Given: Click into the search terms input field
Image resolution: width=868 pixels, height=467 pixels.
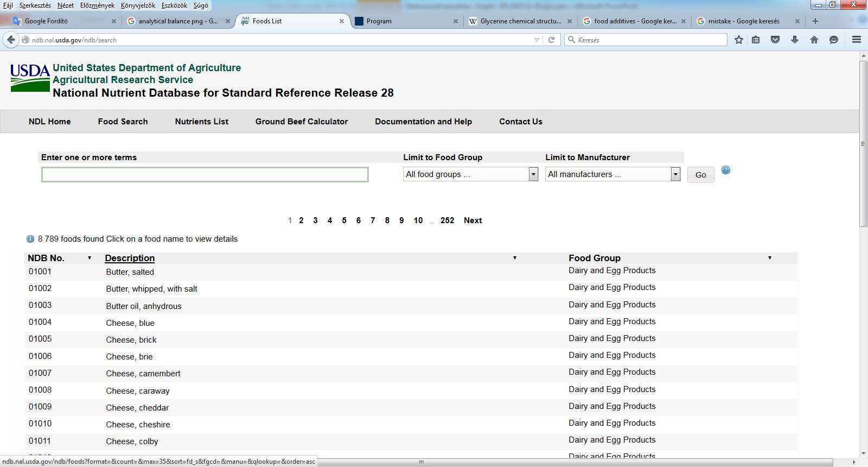Looking at the screenshot, I should pos(205,174).
